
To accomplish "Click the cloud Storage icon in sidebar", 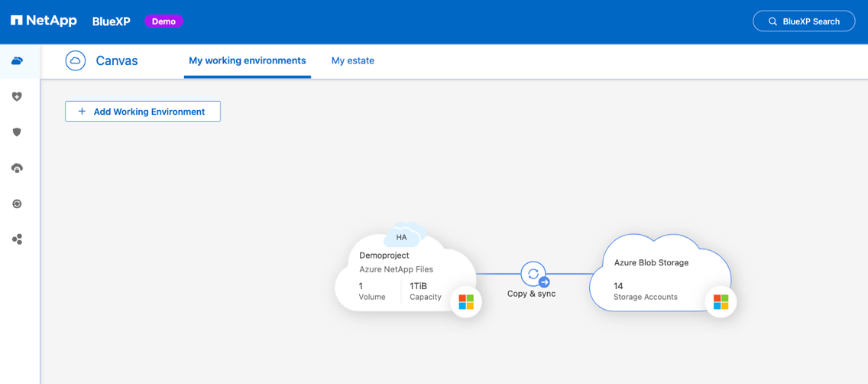I will click(17, 61).
